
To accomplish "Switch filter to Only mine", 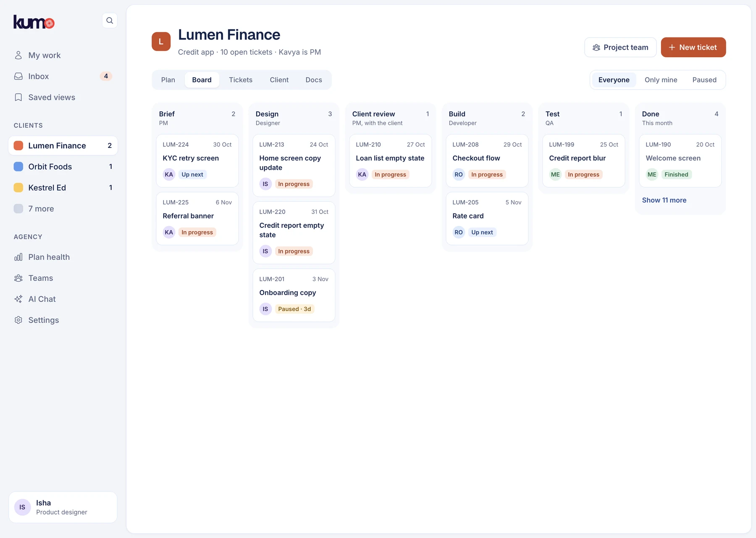I will [x=661, y=80].
